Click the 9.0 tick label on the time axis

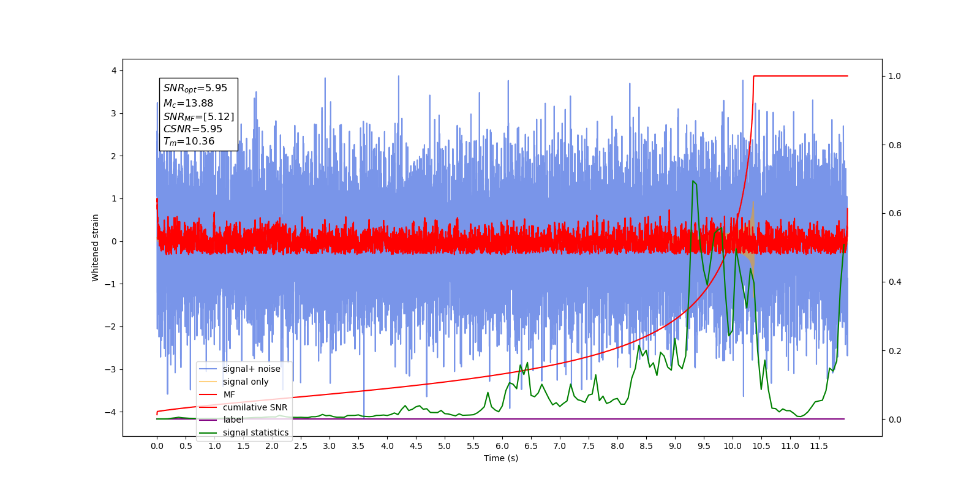(x=675, y=446)
